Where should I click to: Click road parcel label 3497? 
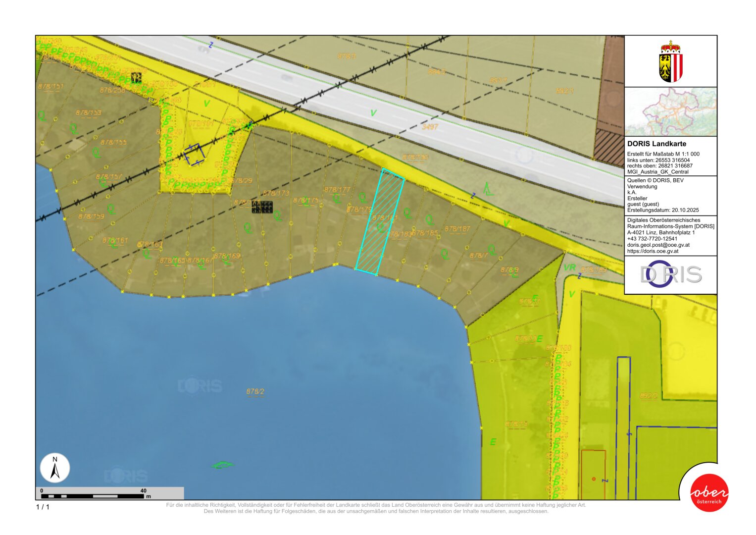tap(430, 127)
